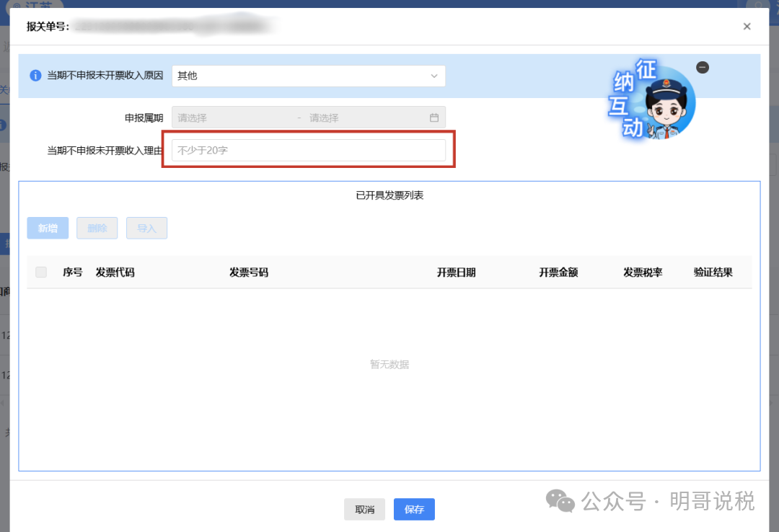Click the 不少于20字 reason input field
This screenshot has width=779, height=532.
pyautogui.click(x=309, y=150)
